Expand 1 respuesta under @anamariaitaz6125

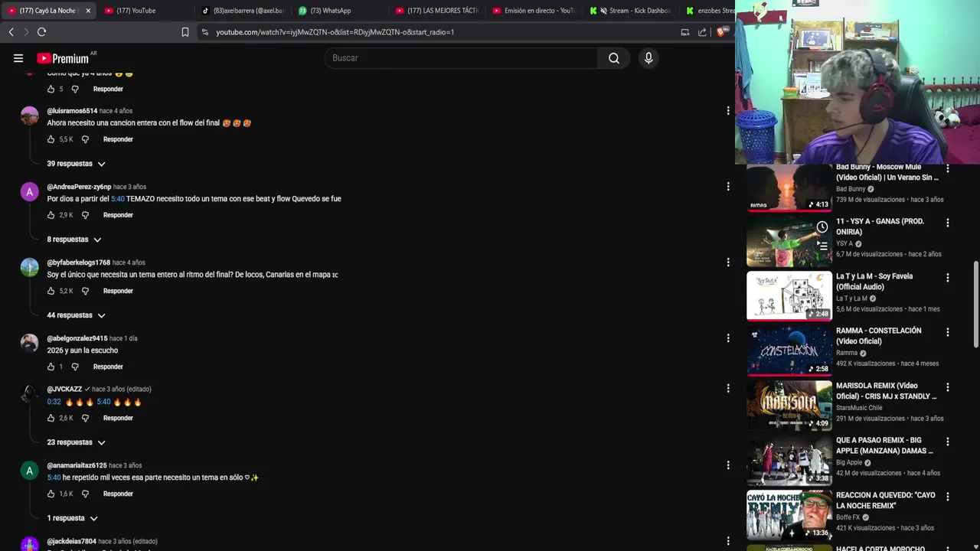[72, 518]
